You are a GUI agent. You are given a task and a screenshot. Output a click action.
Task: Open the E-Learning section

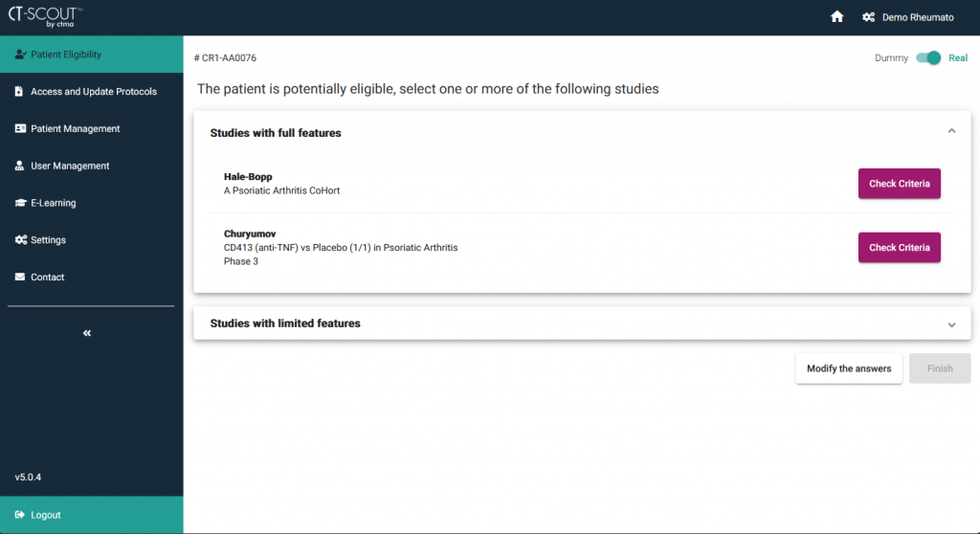coord(91,203)
